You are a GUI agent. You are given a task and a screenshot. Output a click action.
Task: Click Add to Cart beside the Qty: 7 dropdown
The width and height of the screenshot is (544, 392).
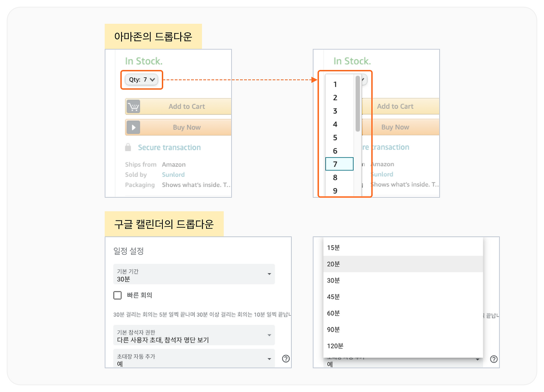click(x=178, y=107)
